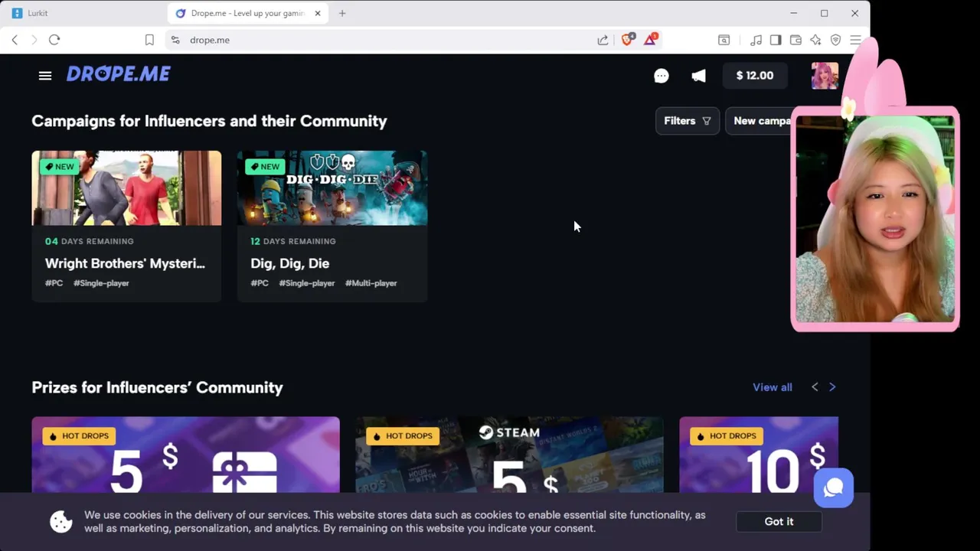This screenshot has height=551, width=980.
Task: Select the Wright Brothers' Mysteri... title
Action: point(125,263)
